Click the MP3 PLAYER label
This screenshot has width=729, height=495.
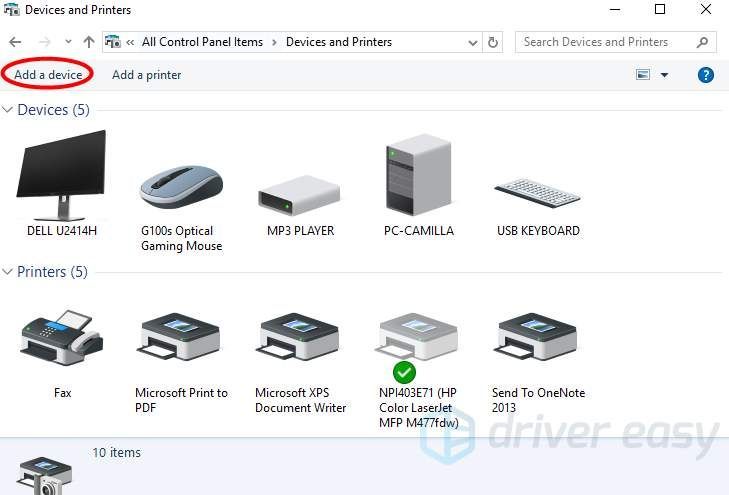(x=300, y=231)
